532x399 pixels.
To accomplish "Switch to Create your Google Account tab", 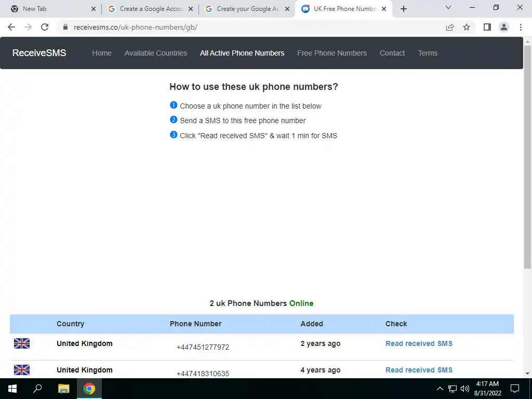I will tap(247, 9).
